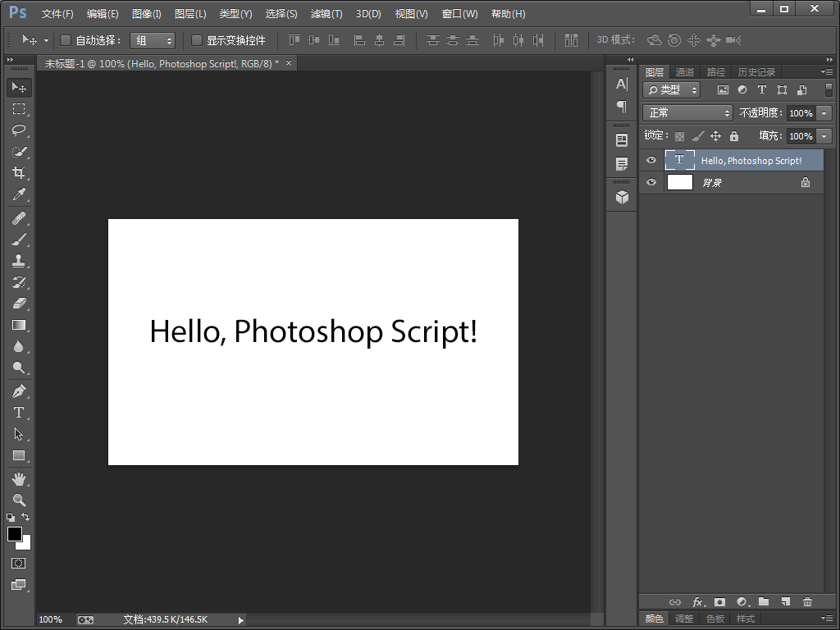Hide the Hello, Photoshop Script! layer

[651, 160]
